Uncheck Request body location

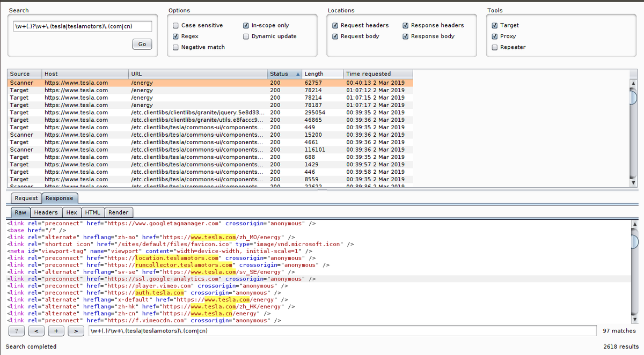tap(335, 36)
